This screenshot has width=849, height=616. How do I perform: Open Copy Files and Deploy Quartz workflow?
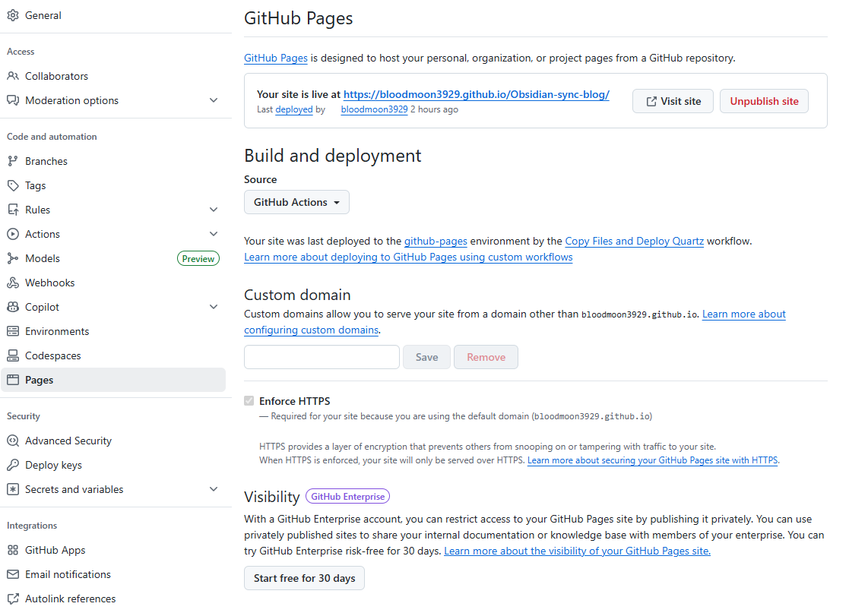[x=635, y=242]
